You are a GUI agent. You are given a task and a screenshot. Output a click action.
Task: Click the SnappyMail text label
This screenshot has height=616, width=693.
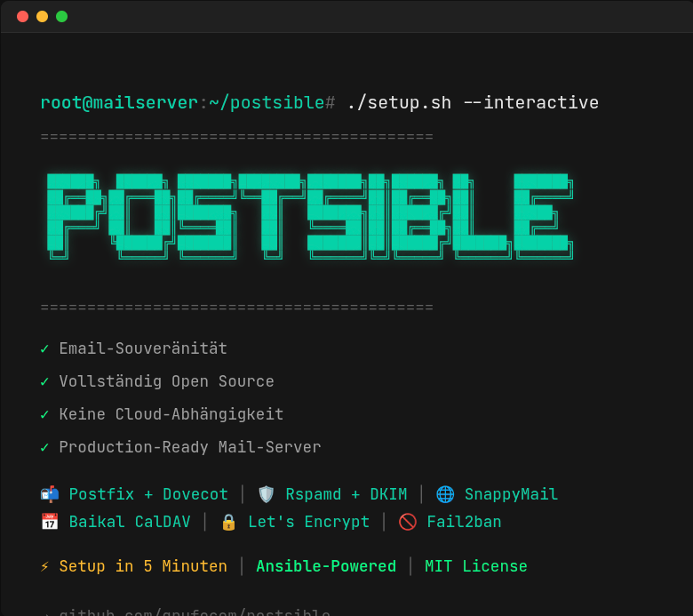point(511,494)
